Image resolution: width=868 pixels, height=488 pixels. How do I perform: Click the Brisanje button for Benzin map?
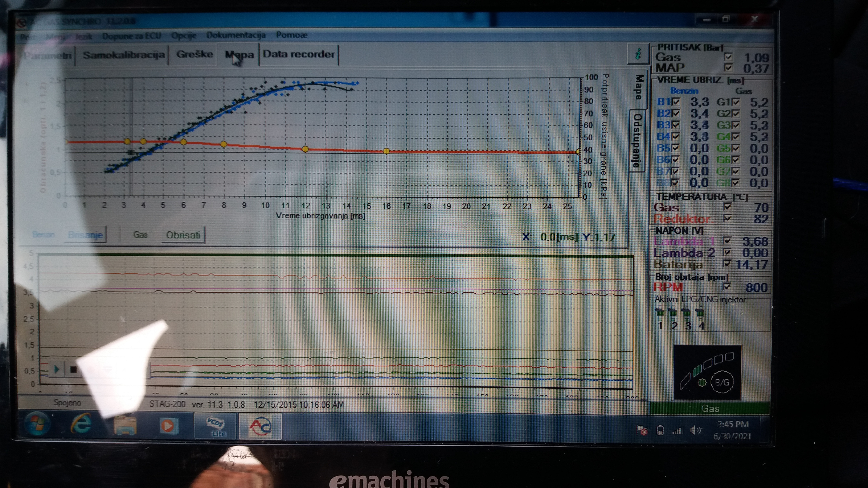click(x=86, y=235)
